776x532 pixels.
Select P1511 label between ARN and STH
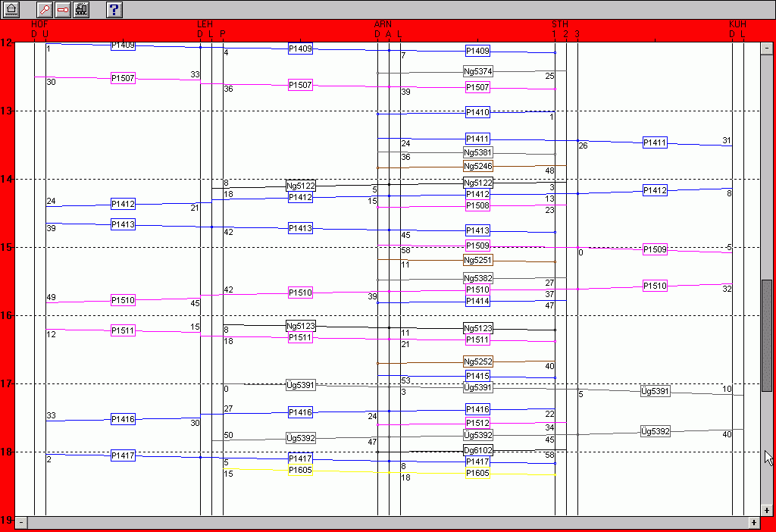(x=477, y=340)
